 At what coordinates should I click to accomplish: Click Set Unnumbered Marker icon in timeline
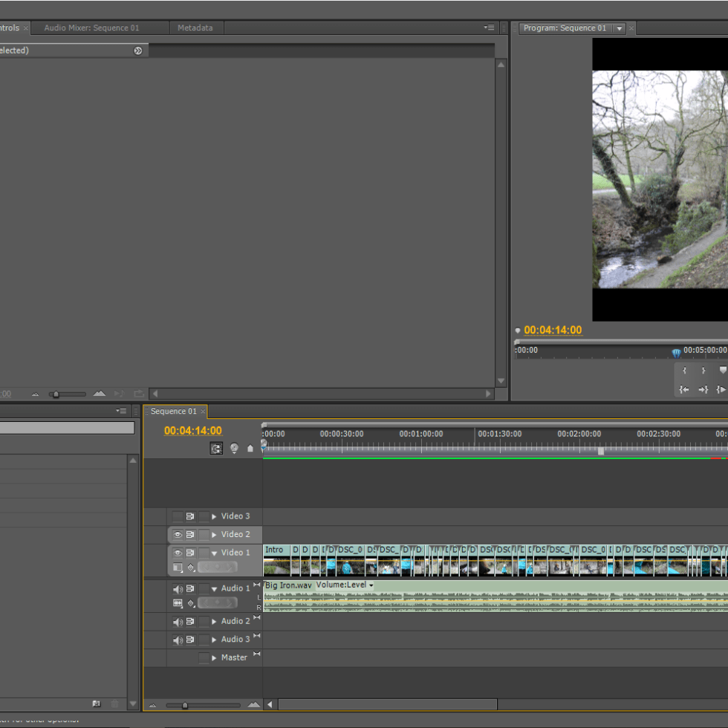[250, 449]
